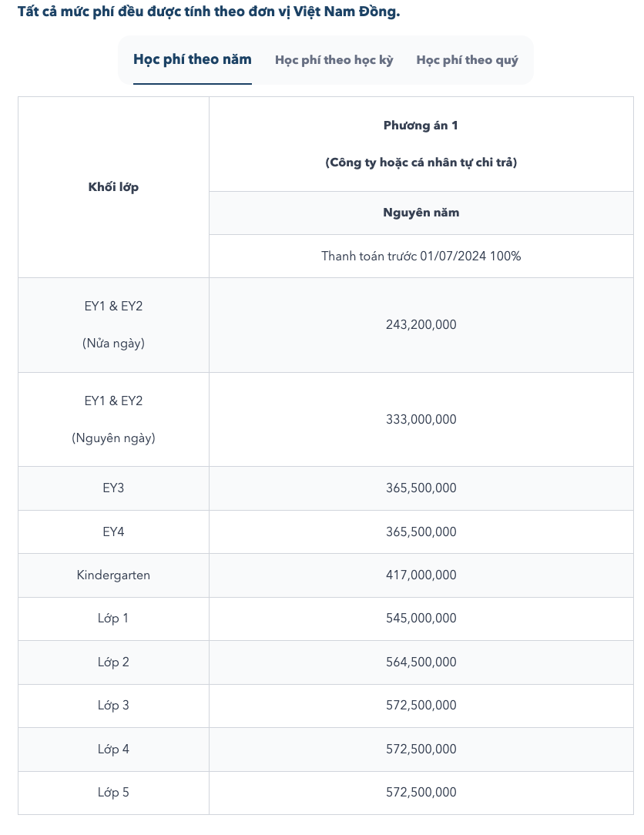The height and width of the screenshot is (835, 644).
Task: Select the Lớp 3 row label
Action: 113,706
